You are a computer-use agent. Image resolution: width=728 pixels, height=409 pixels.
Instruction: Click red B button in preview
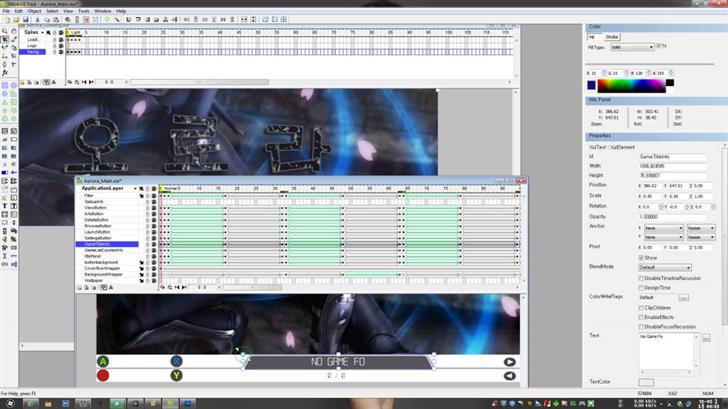click(x=103, y=375)
